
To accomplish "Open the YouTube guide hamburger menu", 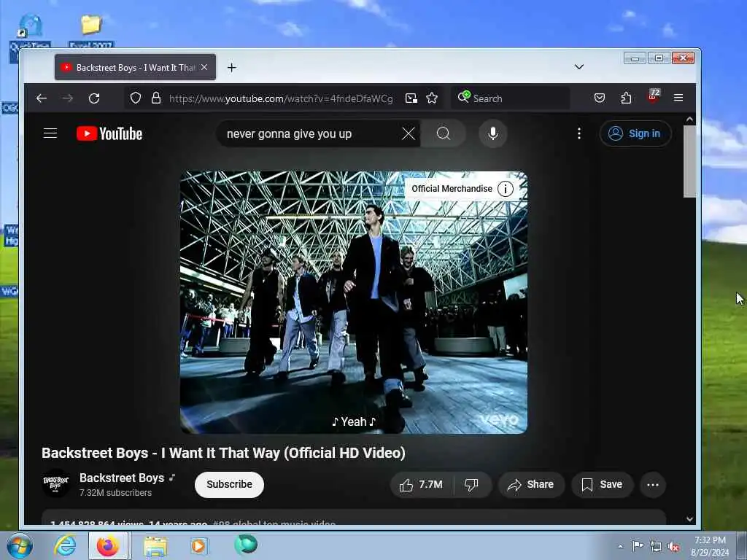I will click(x=50, y=133).
